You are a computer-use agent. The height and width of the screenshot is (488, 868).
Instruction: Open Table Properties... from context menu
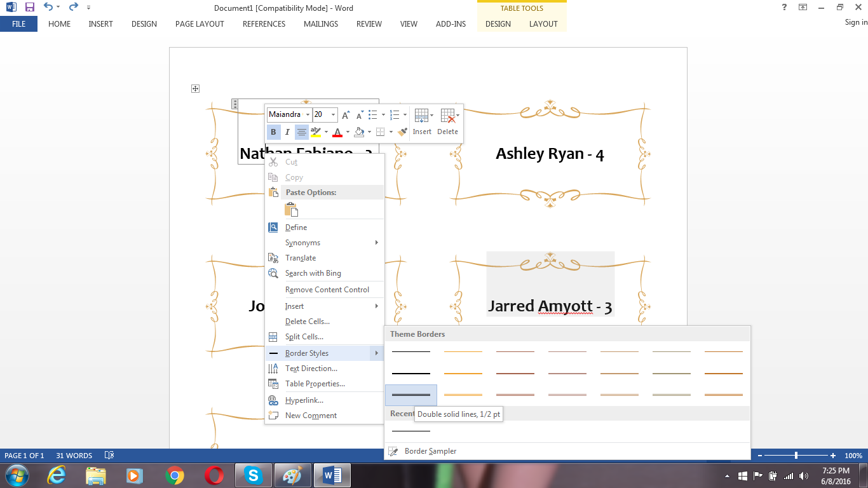point(325,384)
